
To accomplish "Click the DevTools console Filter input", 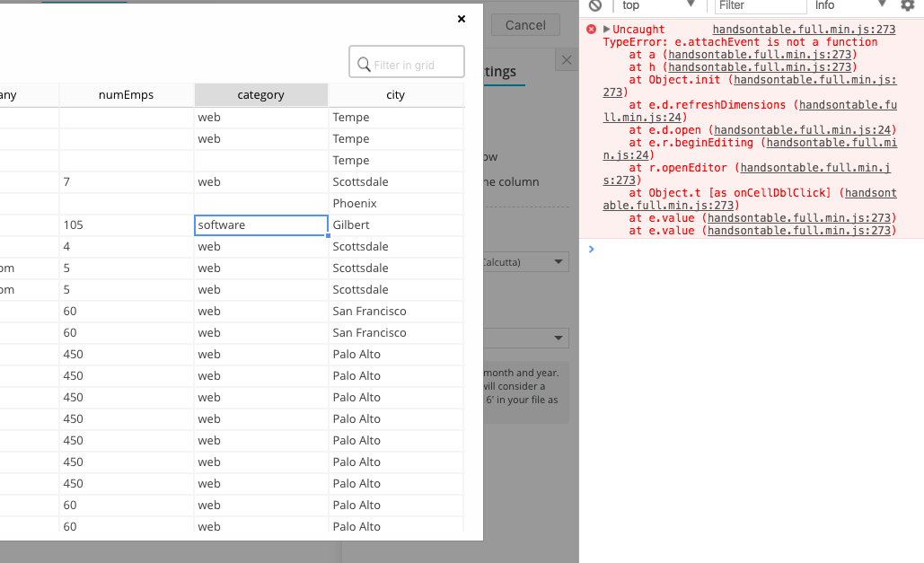I will [760, 6].
